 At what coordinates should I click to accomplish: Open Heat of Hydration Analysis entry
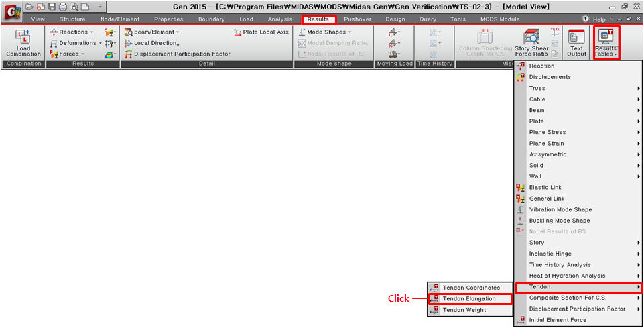578,276
